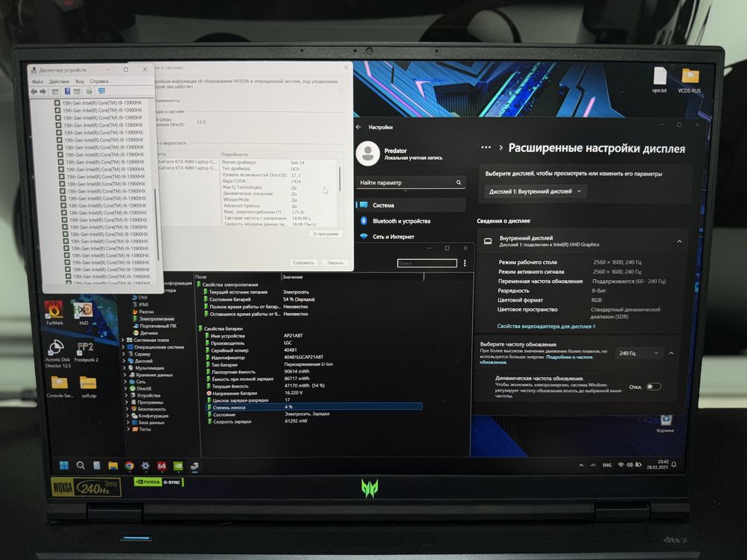Click Device Manager forward arrow
Image resolution: width=747 pixels, height=560 pixels.
point(43,91)
